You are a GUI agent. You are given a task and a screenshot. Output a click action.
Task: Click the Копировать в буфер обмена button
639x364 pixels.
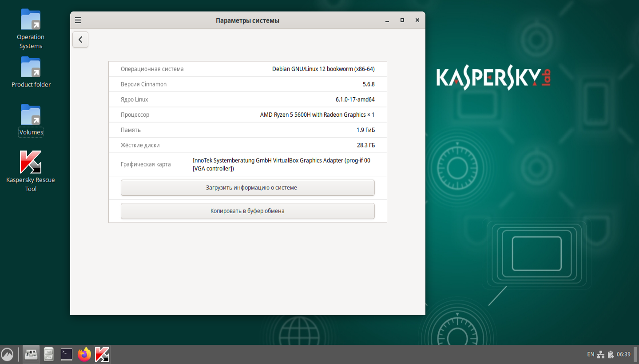(248, 211)
